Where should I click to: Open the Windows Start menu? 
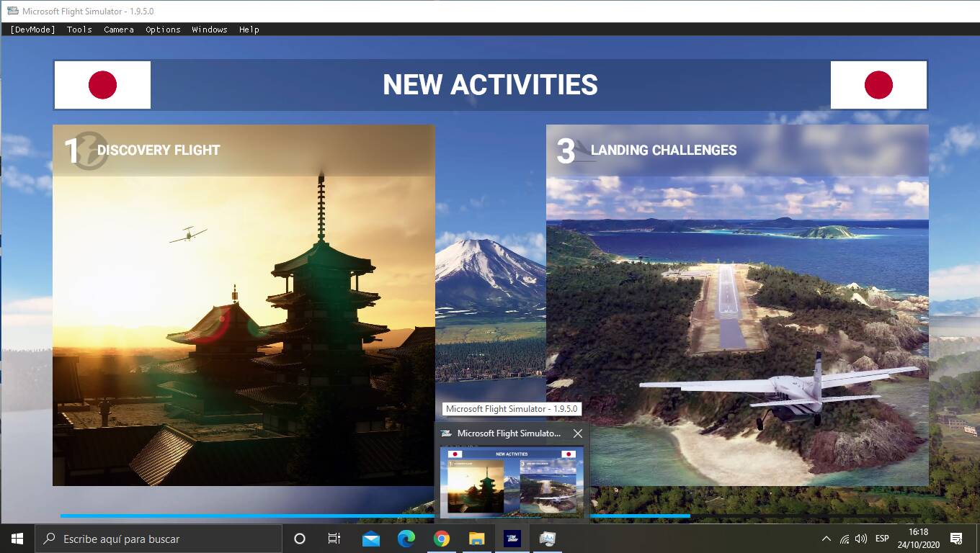17,539
